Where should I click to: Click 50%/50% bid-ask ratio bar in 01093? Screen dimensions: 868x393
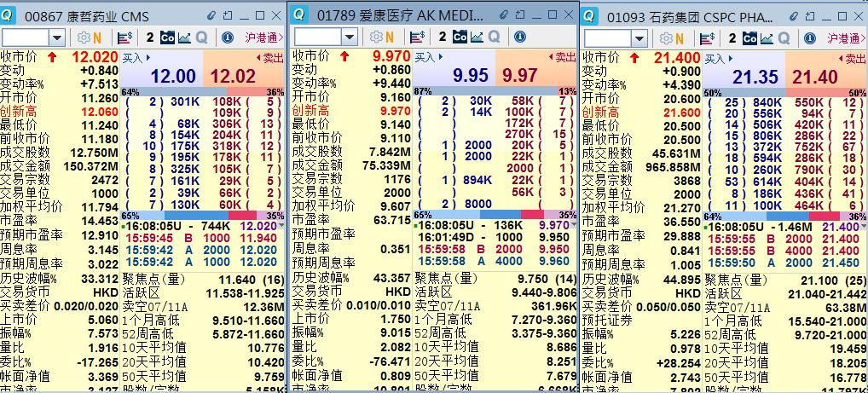point(785,92)
